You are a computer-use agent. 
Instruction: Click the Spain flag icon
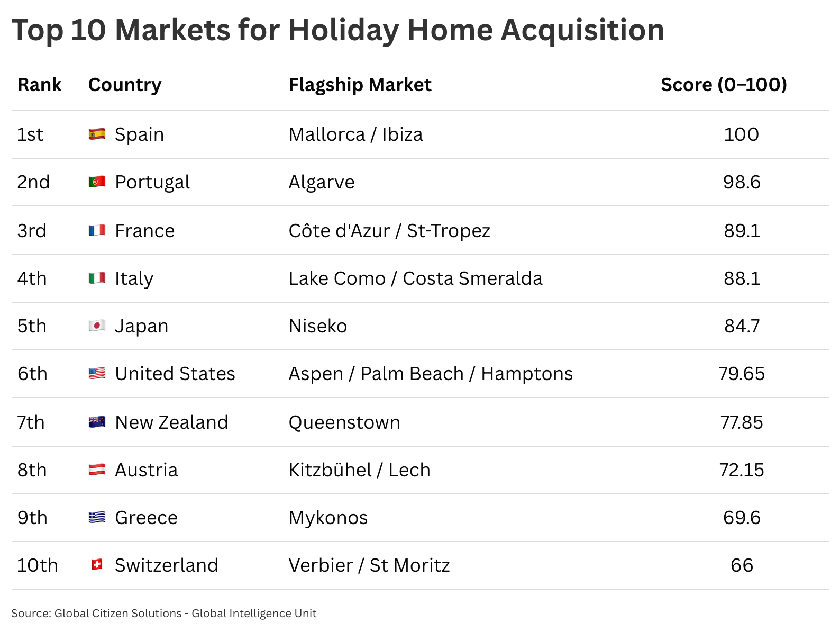[x=97, y=134]
